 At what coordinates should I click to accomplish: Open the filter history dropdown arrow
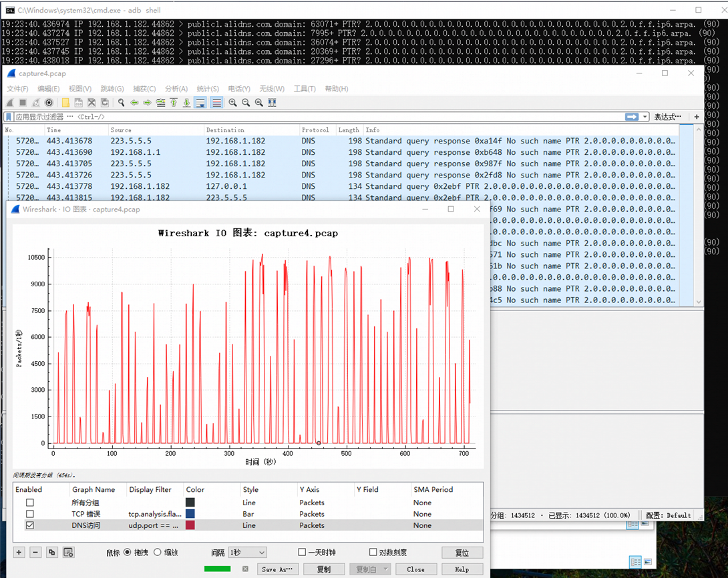coord(645,117)
